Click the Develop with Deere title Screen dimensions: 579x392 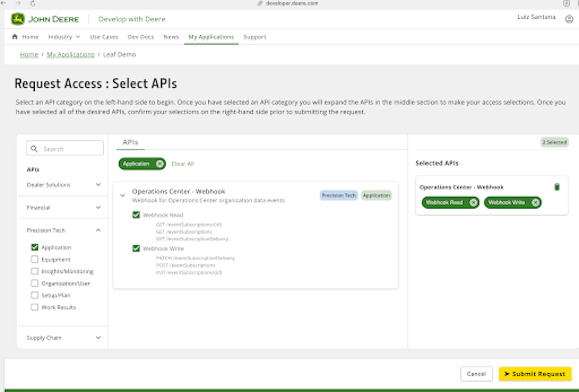132,19
